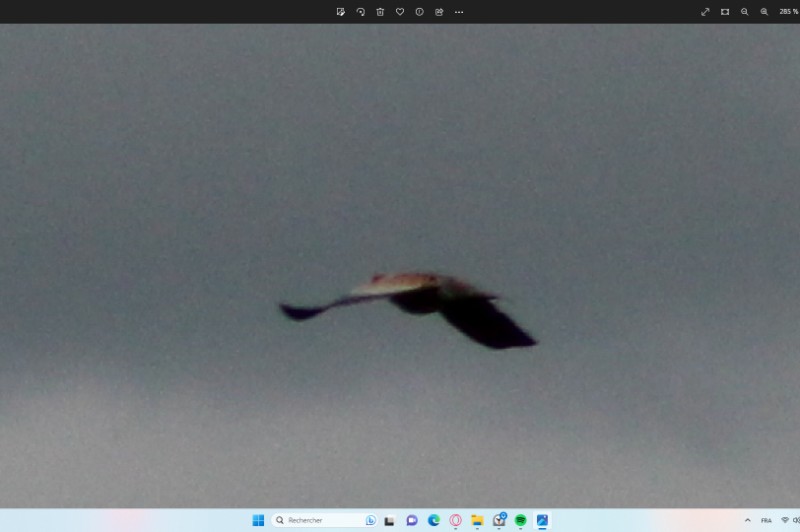The image size is (800, 532).
Task: Expand the system tray hidden icons chevron
Action: (747, 520)
